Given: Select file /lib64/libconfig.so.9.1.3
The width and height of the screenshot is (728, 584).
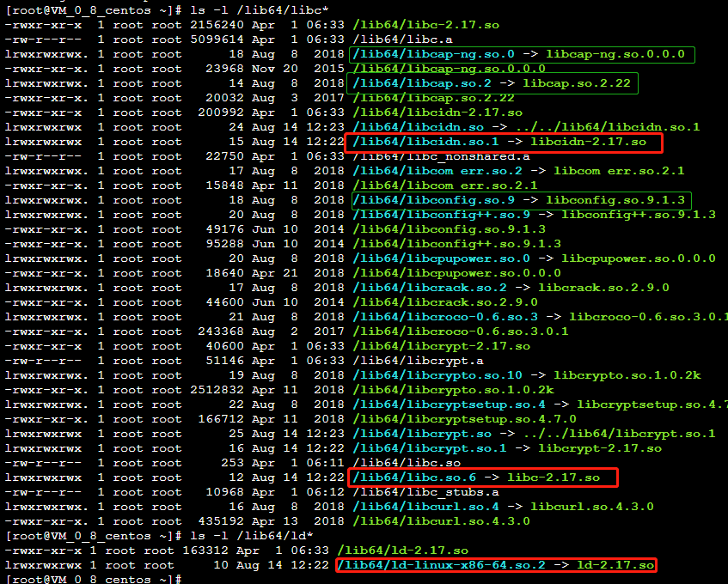Looking at the screenshot, I should (449, 229).
